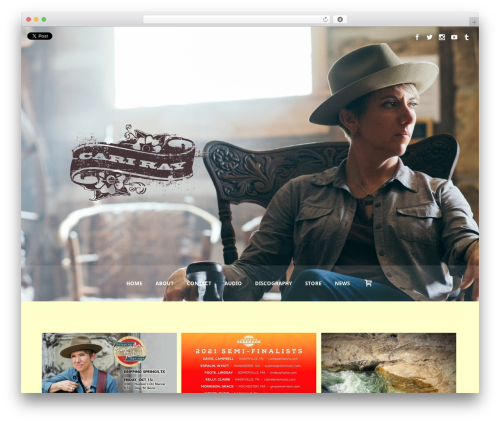Focus the browser address bar
The height and width of the screenshot is (423, 500).
tap(237, 19)
